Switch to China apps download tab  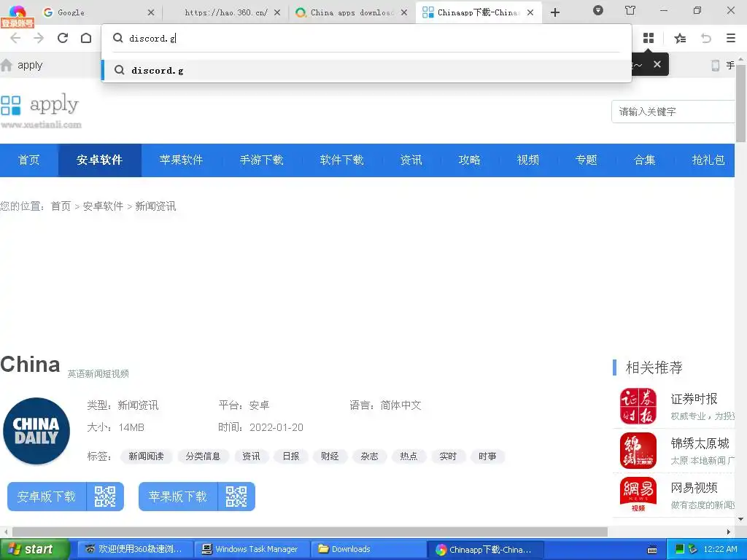coord(352,12)
